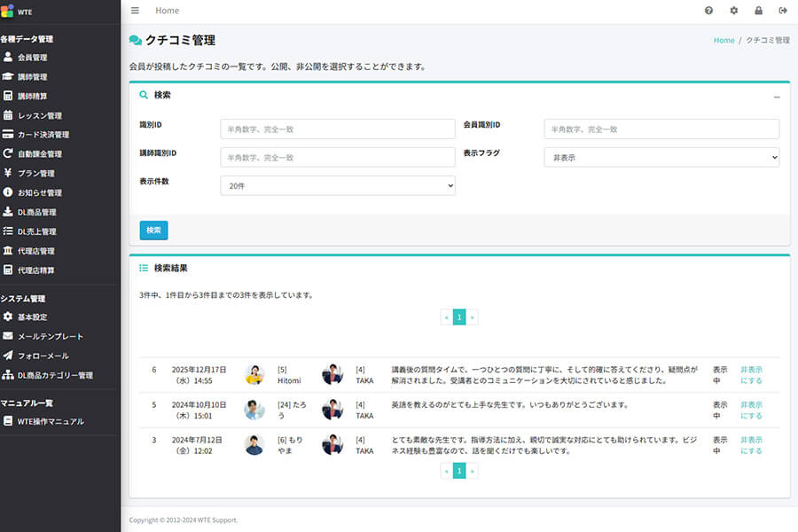
Task: Navigate to Home via the breadcrumb link
Action: [724, 40]
